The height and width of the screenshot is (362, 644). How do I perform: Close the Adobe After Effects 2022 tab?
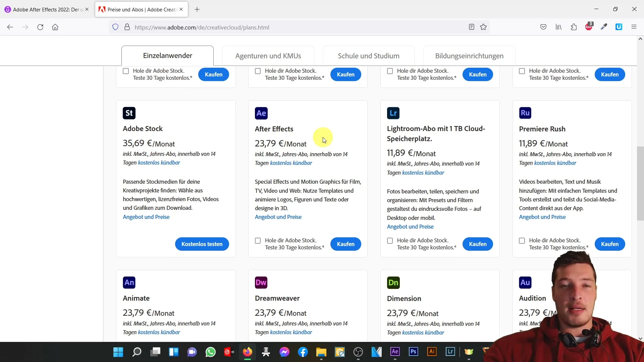pos(87,9)
